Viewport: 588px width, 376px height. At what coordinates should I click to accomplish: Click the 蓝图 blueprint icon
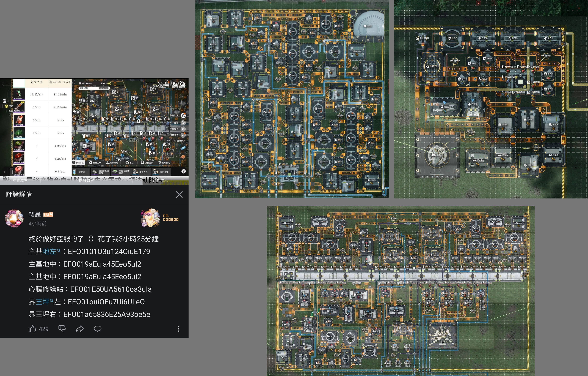[x=183, y=123]
